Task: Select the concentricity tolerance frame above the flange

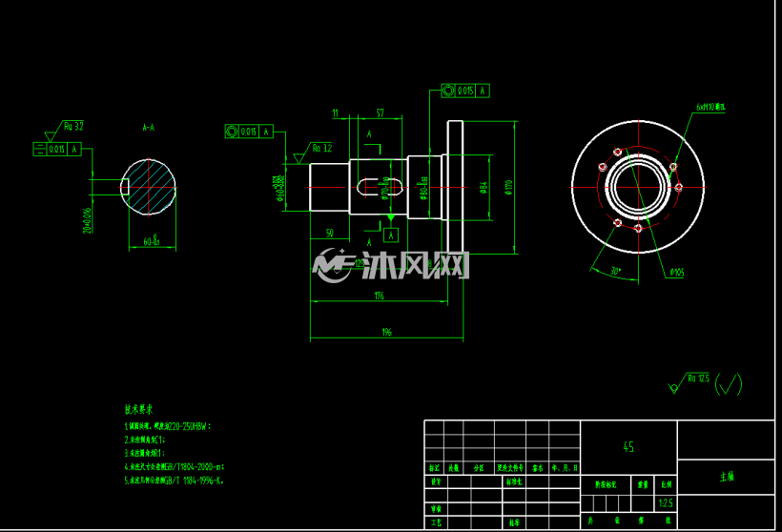Action: pos(465,91)
